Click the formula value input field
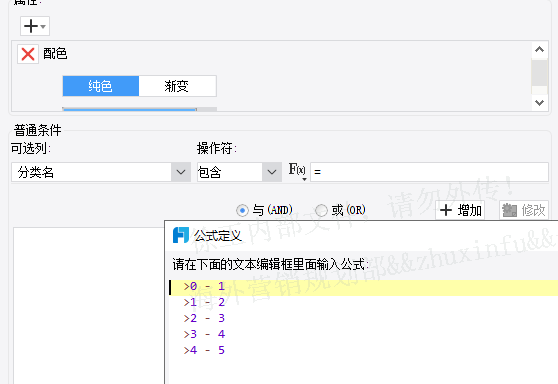This screenshot has height=384, width=558. [x=429, y=172]
